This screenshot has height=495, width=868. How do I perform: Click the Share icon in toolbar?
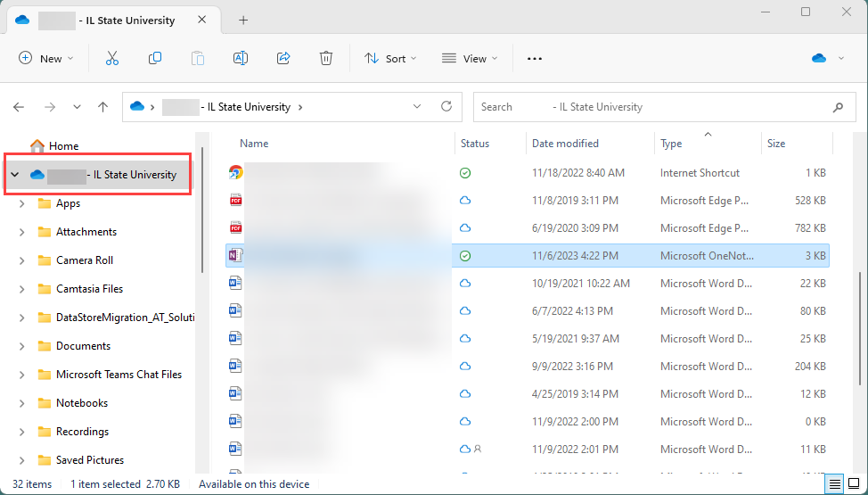click(283, 58)
